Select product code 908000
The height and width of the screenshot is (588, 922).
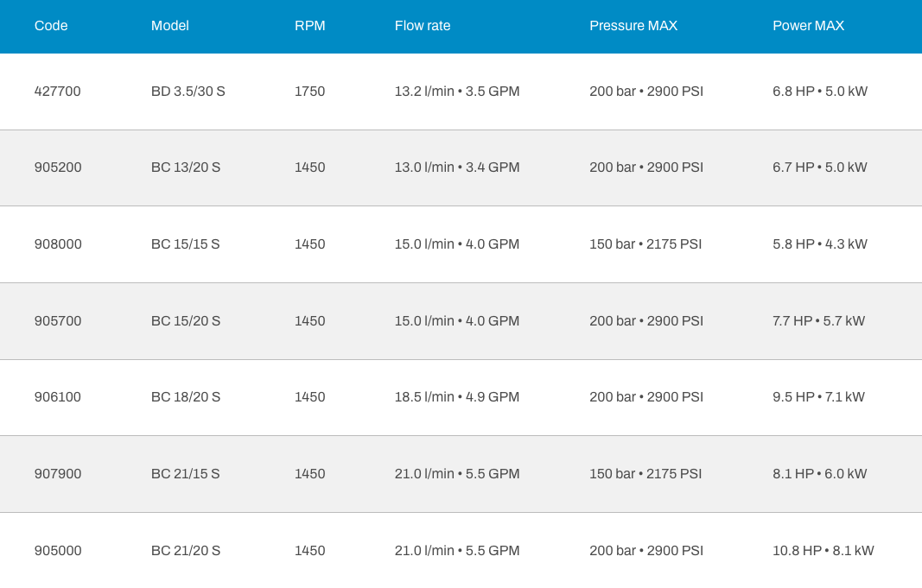tap(58, 244)
